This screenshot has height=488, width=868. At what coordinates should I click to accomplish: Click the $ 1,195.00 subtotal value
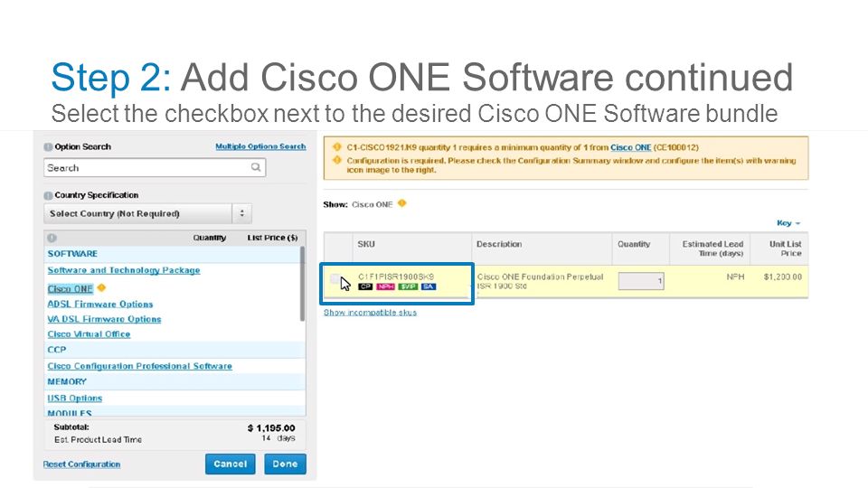(x=271, y=428)
